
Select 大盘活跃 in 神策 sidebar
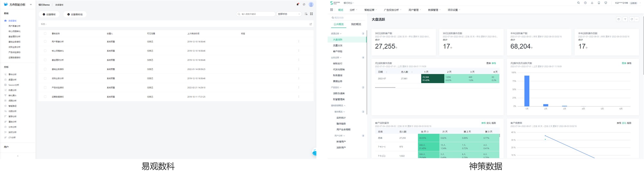pyautogui.click(x=347, y=40)
